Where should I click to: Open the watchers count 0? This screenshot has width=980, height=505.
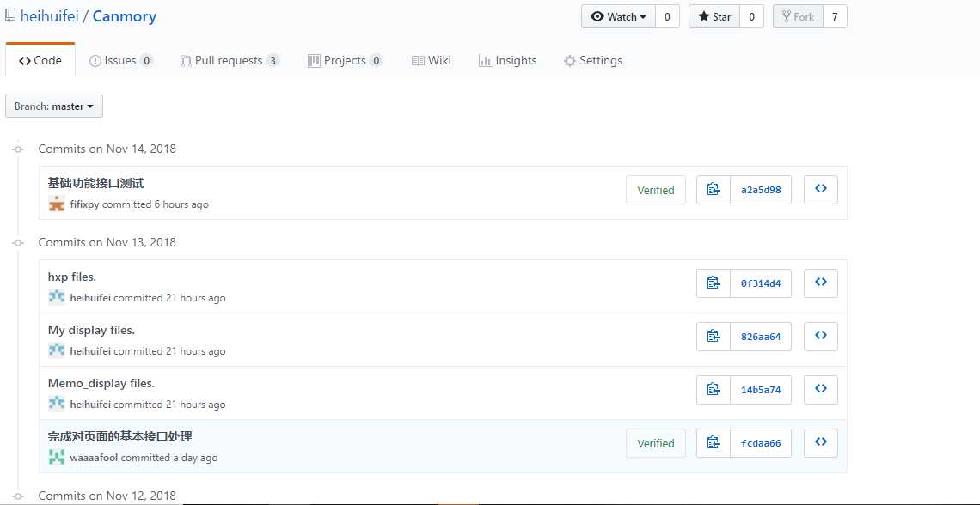pos(667,17)
